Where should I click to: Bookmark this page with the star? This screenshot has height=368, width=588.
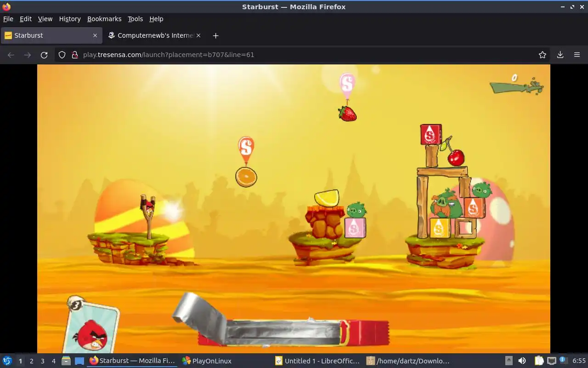[543, 55]
